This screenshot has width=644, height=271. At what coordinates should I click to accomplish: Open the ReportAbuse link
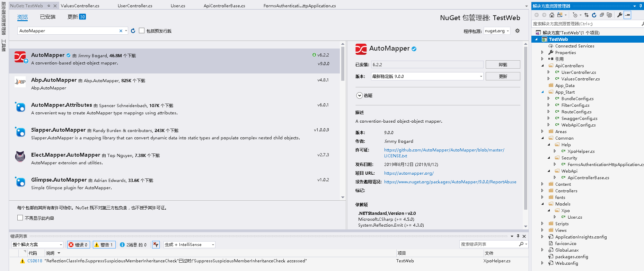(450, 182)
